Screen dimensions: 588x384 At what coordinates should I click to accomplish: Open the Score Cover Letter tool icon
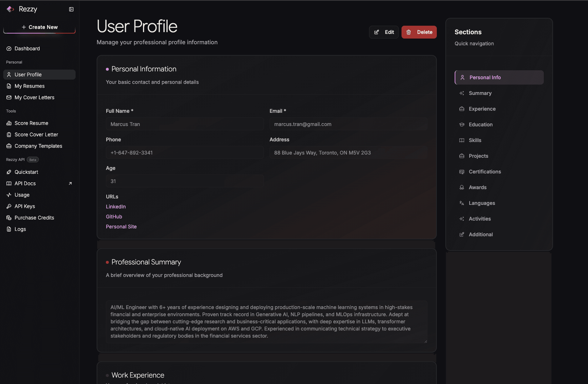click(x=9, y=135)
